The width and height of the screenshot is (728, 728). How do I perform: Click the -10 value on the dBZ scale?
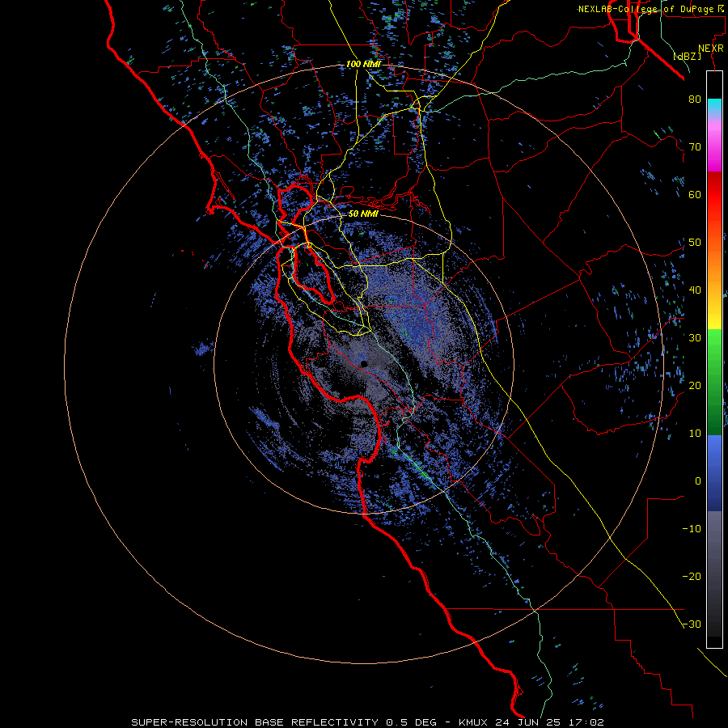tap(692, 529)
